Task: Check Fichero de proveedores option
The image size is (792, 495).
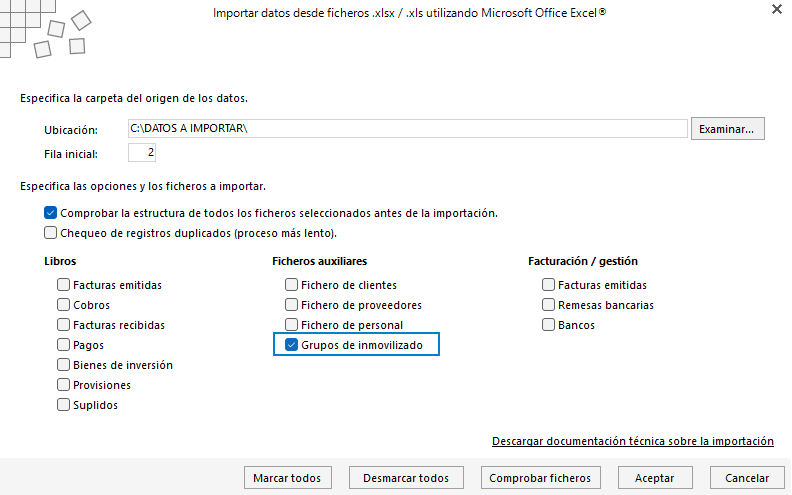Action: pos(291,305)
